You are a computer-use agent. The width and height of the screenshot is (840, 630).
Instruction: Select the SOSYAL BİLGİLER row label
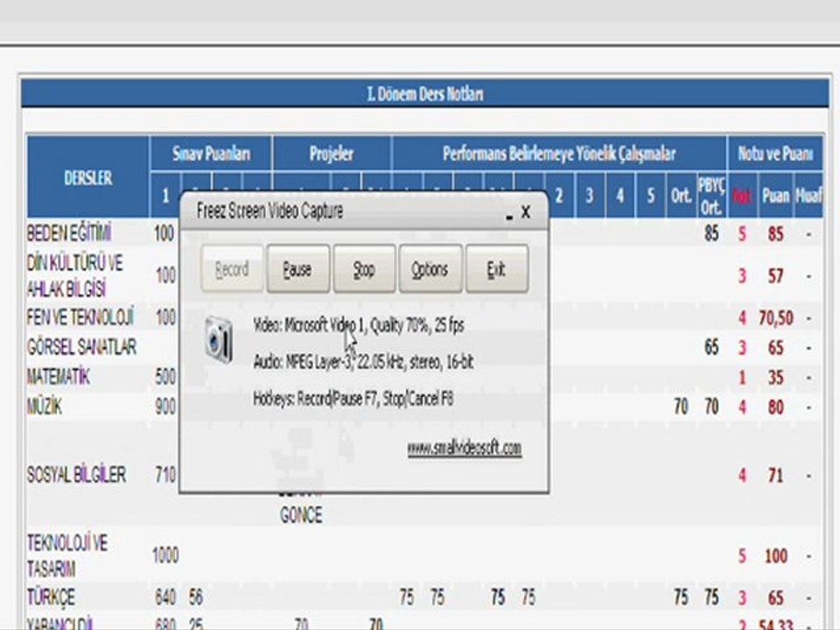pyautogui.click(x=77, y=474)
